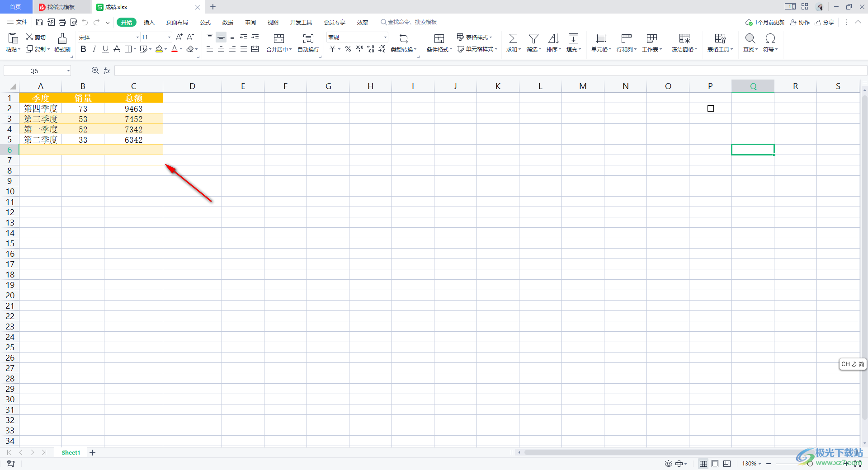Click the Cut (剪切) scissors button

[x=36, y=37]
